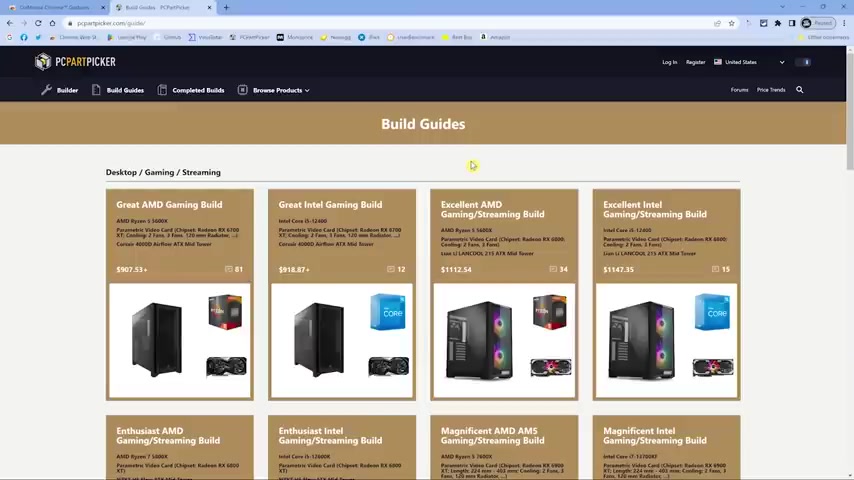Open the PCPartPicker bookmark

(x=249, y=37)
